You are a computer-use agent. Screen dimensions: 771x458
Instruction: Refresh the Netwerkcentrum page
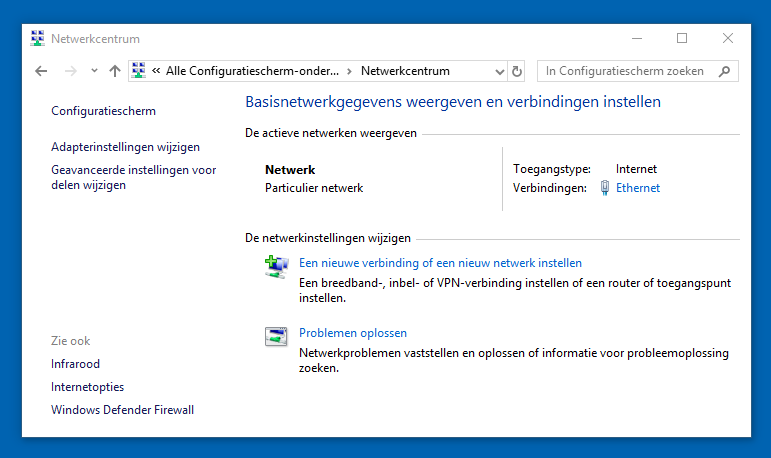point(517,71)
